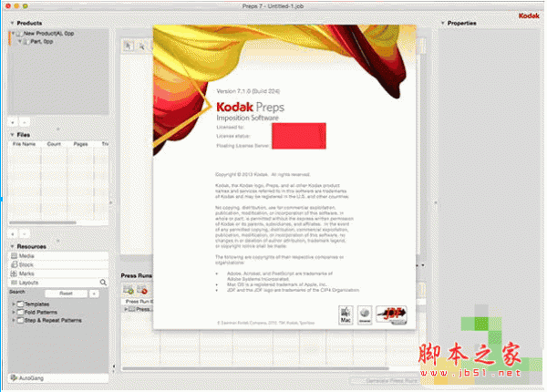Click the delete press run icon

click(142, 290)
